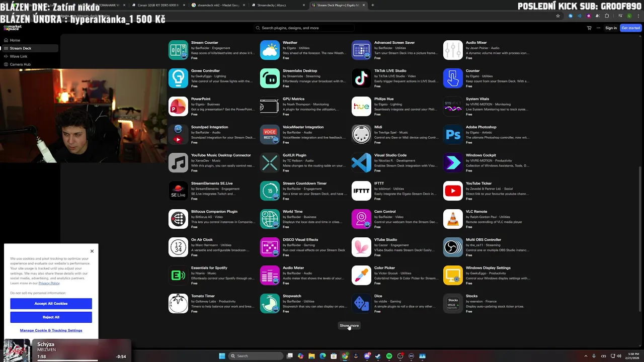Open the Counter plugin icon
The image size is (644, 362).
(453, 78)
